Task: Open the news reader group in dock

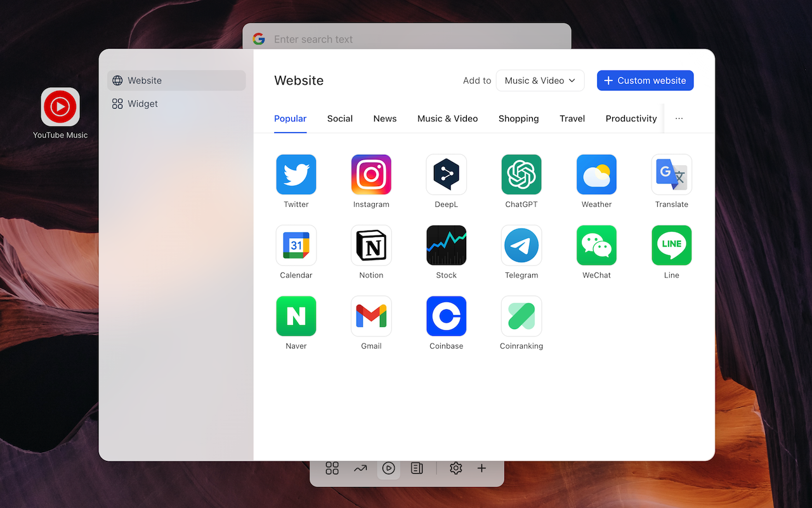Action: point(417,468)
